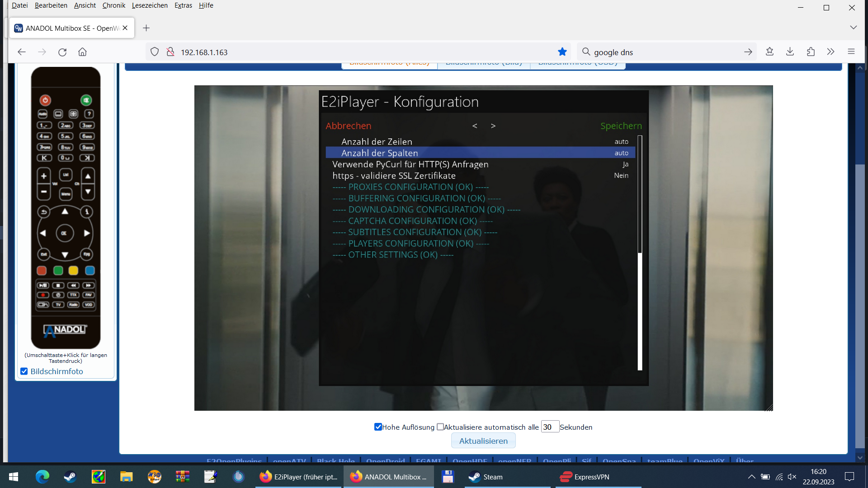Open the Lesezeichen menu
This screenshot has height=488, width=868.
[150, 5]
